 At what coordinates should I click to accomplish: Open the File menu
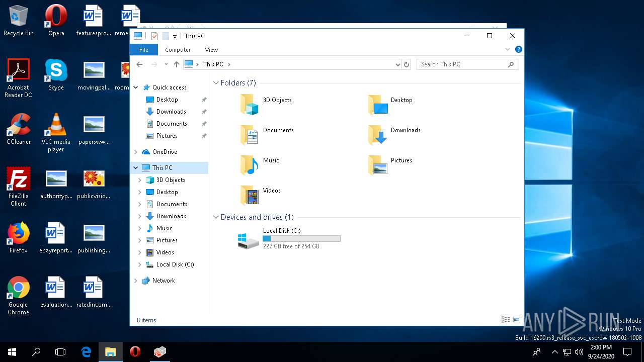pos(144,50)
